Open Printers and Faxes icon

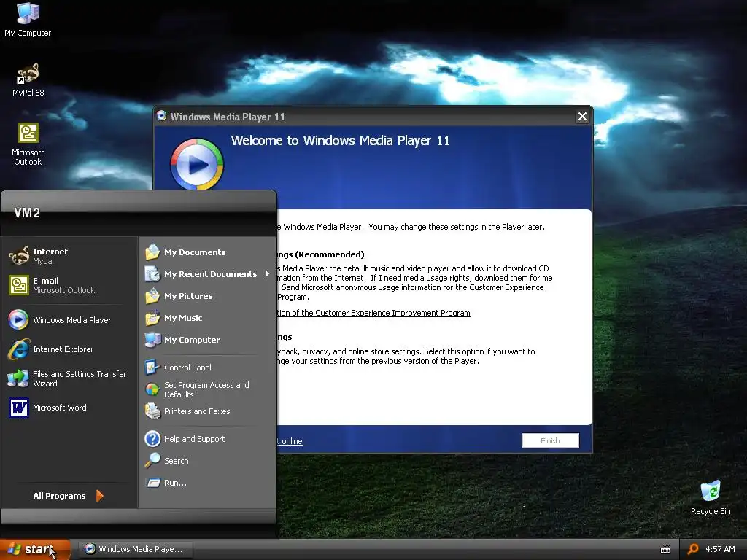click(x=152, y=411)
